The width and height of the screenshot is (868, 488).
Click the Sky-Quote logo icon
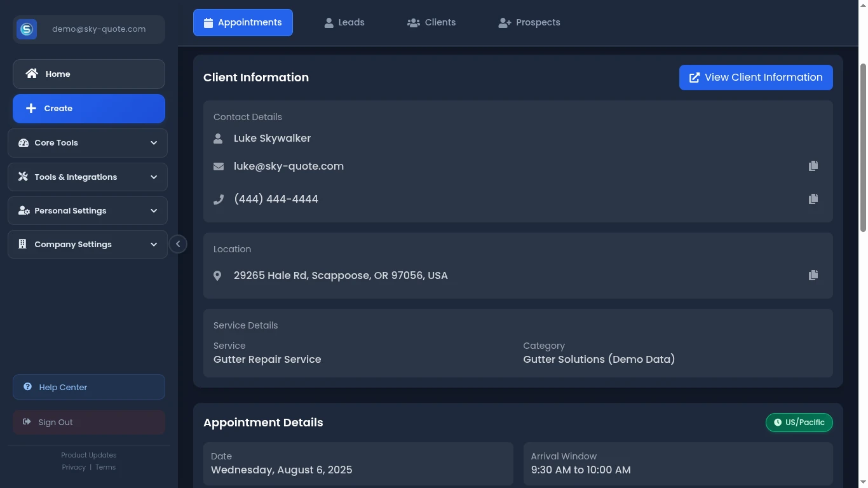[26, 29]
